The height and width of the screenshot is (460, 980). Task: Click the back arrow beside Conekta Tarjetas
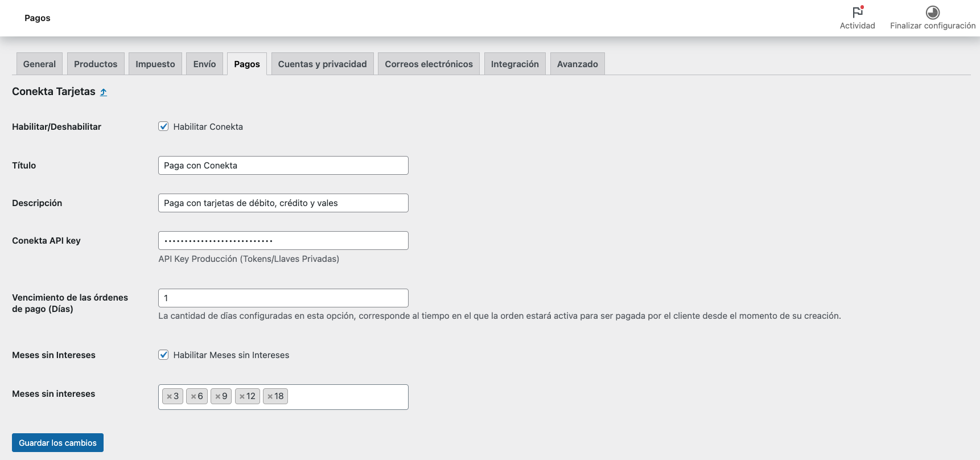(104, 92)
